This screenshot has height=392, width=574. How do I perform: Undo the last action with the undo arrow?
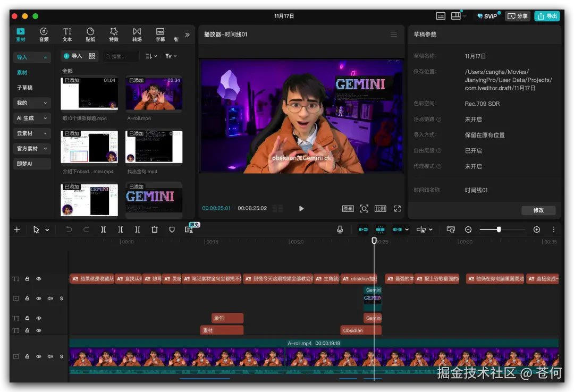pos(69,229)
